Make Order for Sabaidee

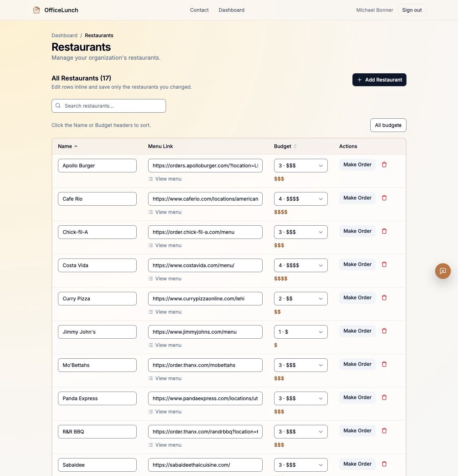pyautogui.click(x=357, y=464)
